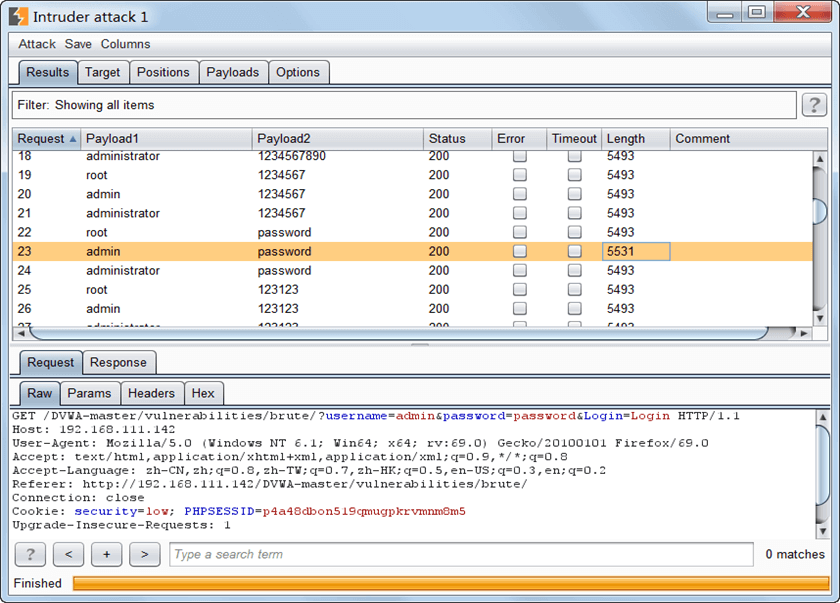Click the 1234567890 payload in row 18
Viewport: 840px width, 603px height.
(291, 156)
